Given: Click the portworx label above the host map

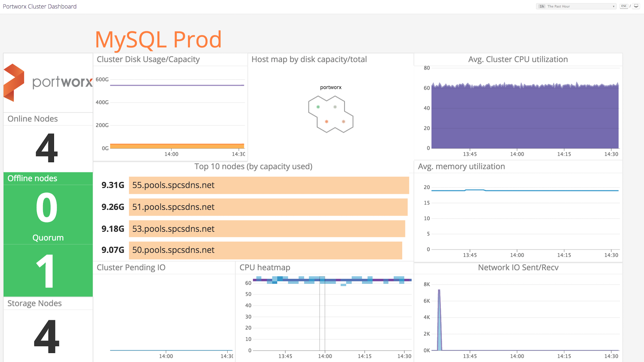Looking at the screenshot, I should pos(331,87).
